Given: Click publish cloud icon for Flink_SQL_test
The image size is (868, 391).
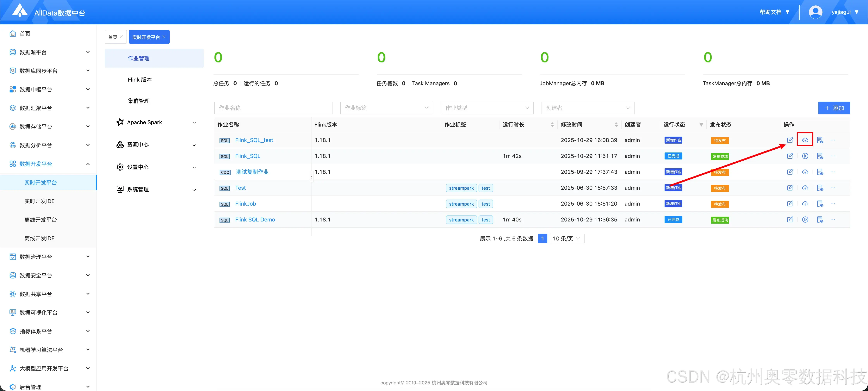Looking at the screenshot, I should coord(805,140).
